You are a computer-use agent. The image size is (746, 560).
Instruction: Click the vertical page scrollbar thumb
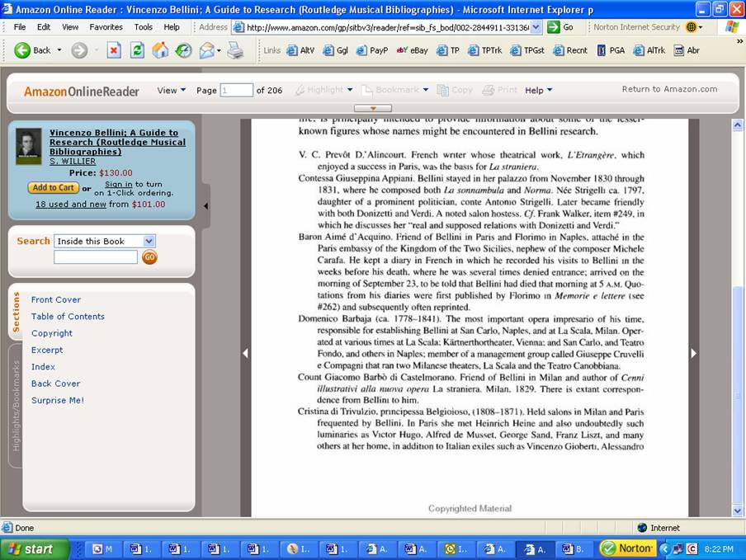pos(738,396)
